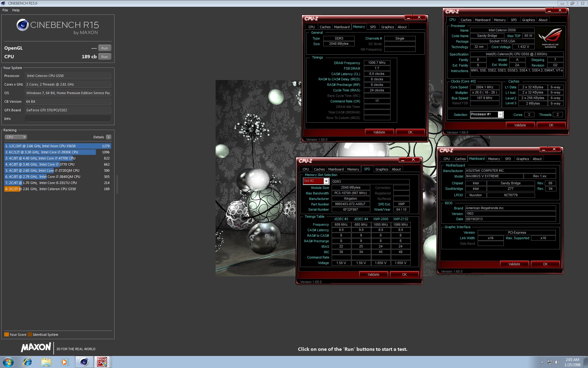Viewport: 588px width, 368px height.
Task: Select ranking row Intel Core i7-3930K
Action: pyautogui.click(x=58, y=152)
